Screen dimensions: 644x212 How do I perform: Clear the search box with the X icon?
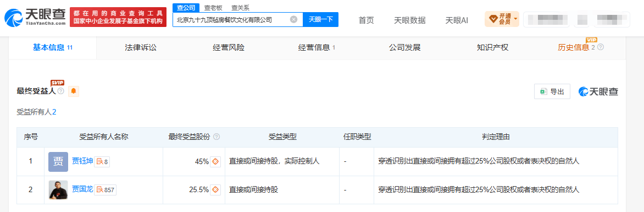tap(293, 19)
